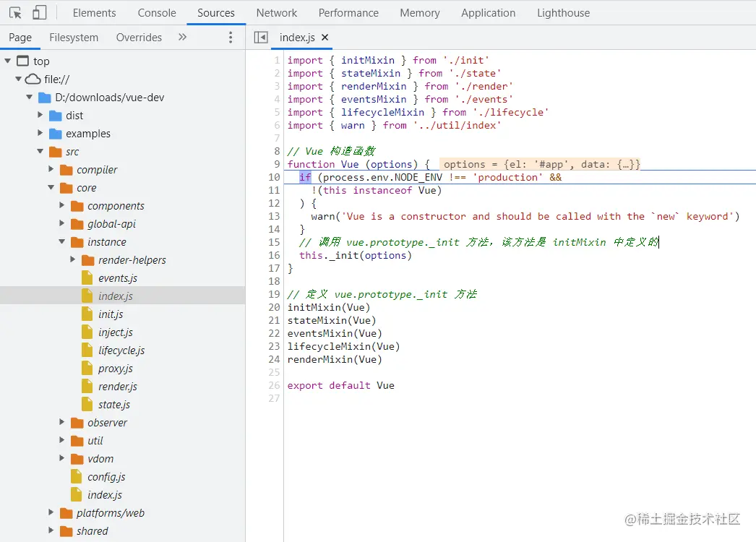
Task: Show more navigator tabs chevron
Action: pyautogui.click(x=182, y=37)
